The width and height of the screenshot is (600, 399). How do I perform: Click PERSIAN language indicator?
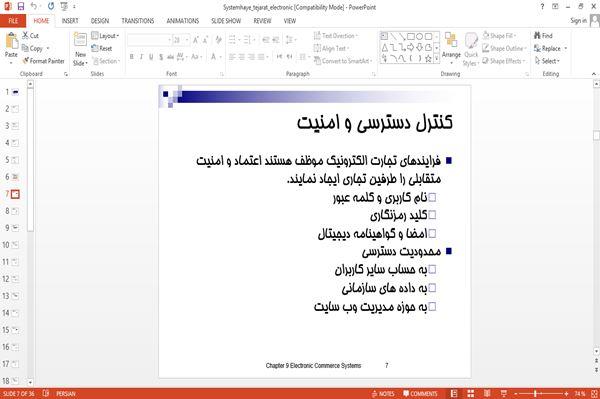[66, 394]
